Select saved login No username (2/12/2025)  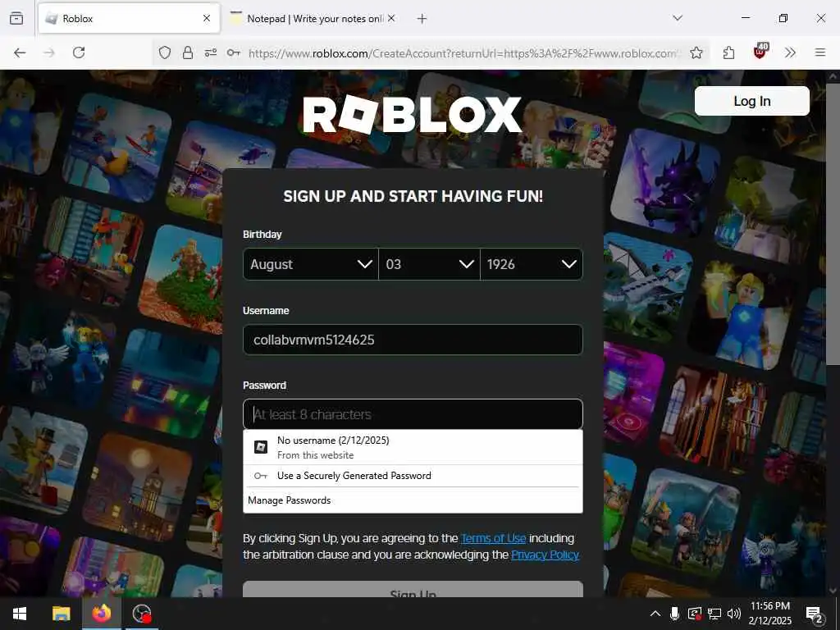pos(413,447)
